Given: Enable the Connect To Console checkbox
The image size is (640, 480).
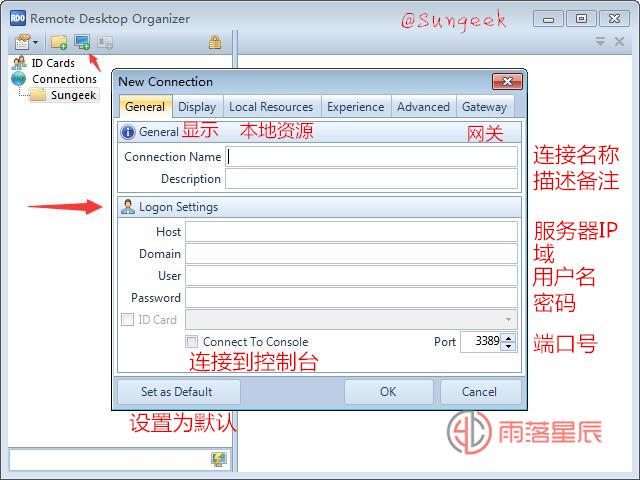Looking at the screenshot, I should (x=192, y=342).
